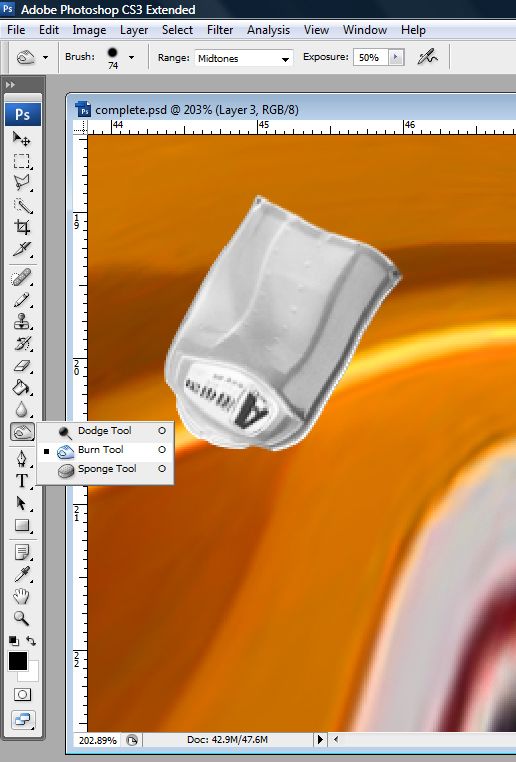Image resolution: width=516 pixels, height=762 pixels.
Task: Select the Pen tool
Action: tap(22, 458)
